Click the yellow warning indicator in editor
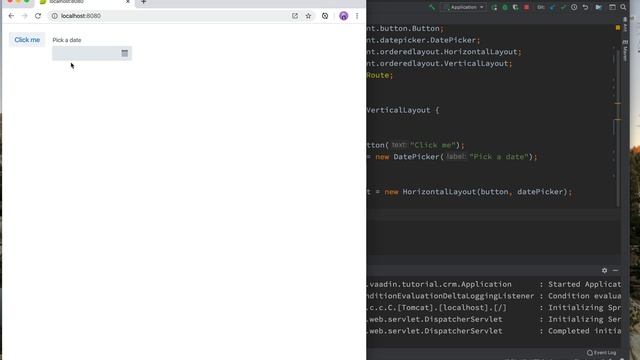The image size is (640, 360). click(x=618, y=28)
